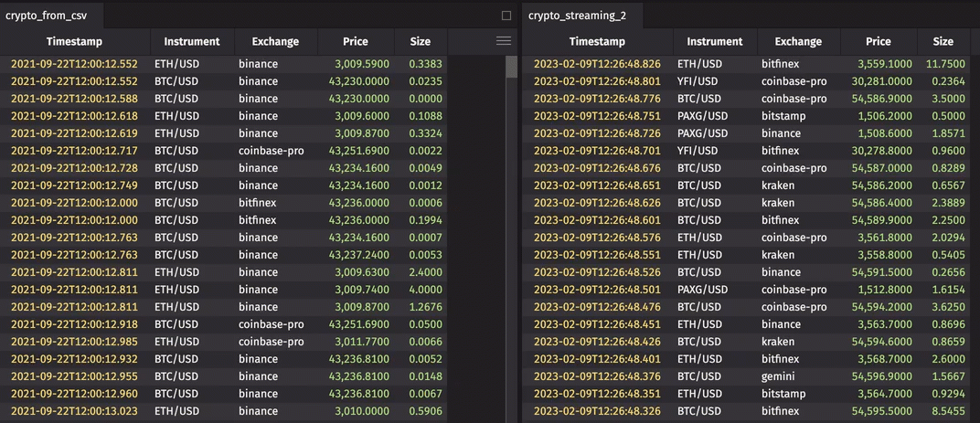Screen dimensions: 980x423
Task: Click crypto_streaming_2 Price column header
Action: (879, 42)
